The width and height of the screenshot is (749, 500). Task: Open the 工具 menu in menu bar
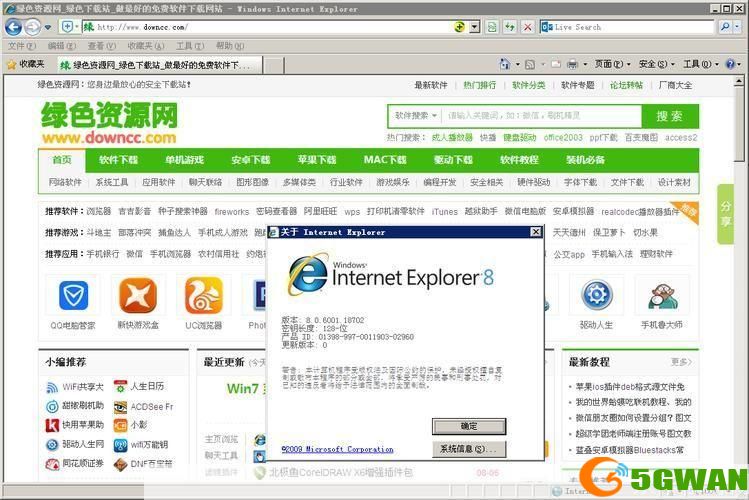coord(190,46)
